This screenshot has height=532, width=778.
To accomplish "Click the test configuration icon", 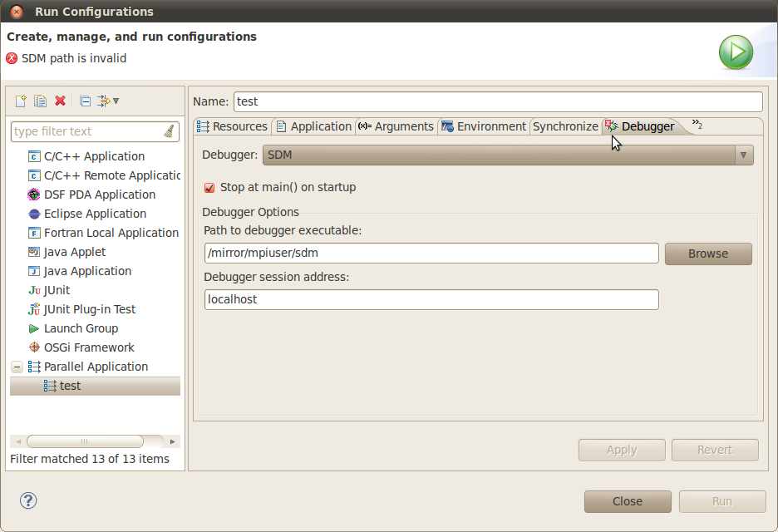I will [x=50, y=386].
